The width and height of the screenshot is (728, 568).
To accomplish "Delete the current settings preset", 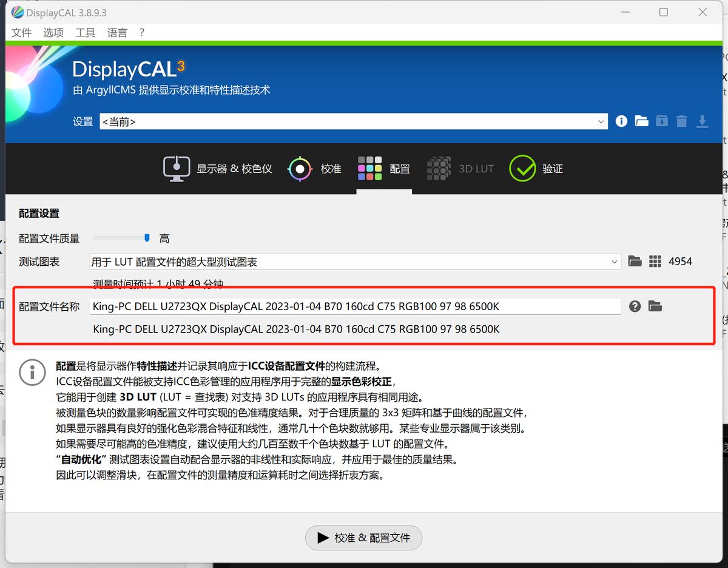I will pos(681,121).
